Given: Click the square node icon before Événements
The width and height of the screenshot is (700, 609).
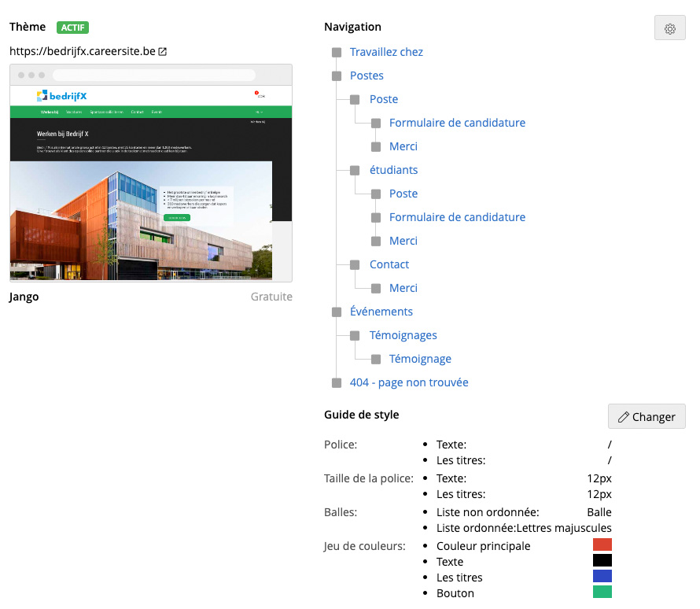Looking at the screenshot, I should coord(337,312).
